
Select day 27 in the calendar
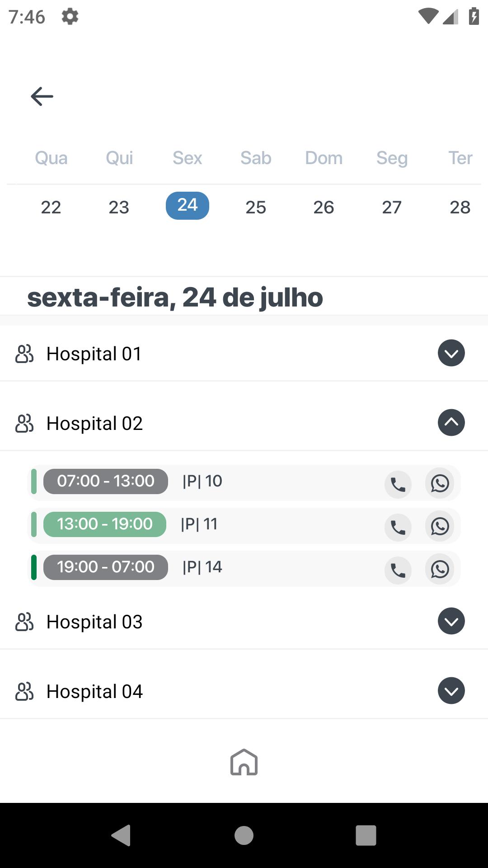(392, 207)
